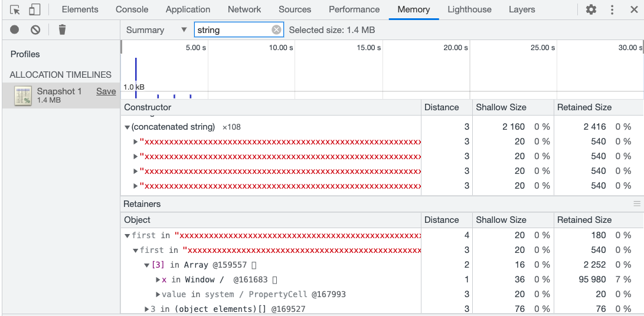Click the inspect element picker icon
The image size is (644, 316).
click(x=15, y=10)
